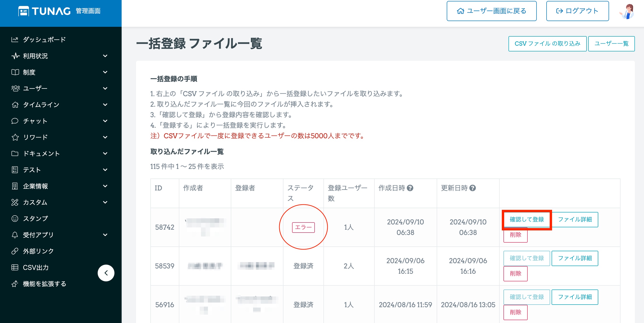This screenshot has width=644, height=323.
Task: Expand the ドキュメント chevron
Action: click(105, 153)
